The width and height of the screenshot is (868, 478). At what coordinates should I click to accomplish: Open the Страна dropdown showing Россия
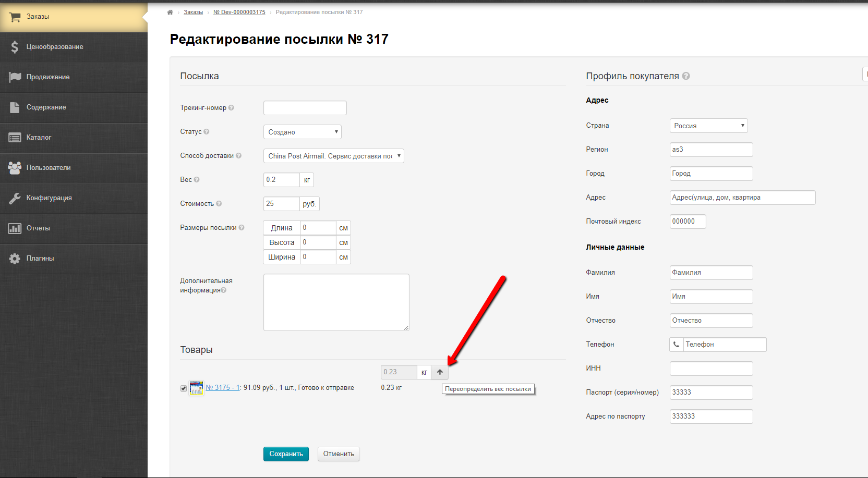(709, 126)
